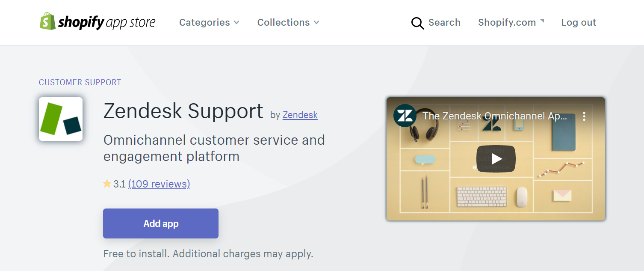Open the Zendesk developer link
The width and height of the screenshot is (644, 271).
click(x=300, y=115)
